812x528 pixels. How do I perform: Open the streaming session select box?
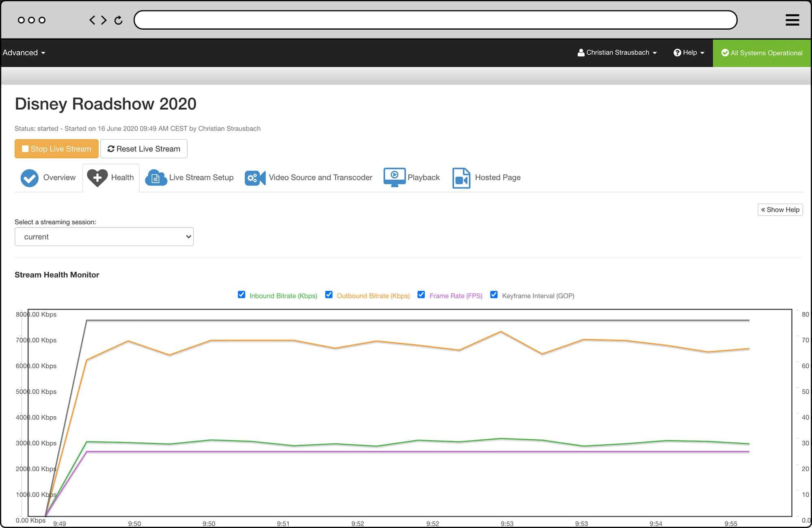(x=104, y=237)
